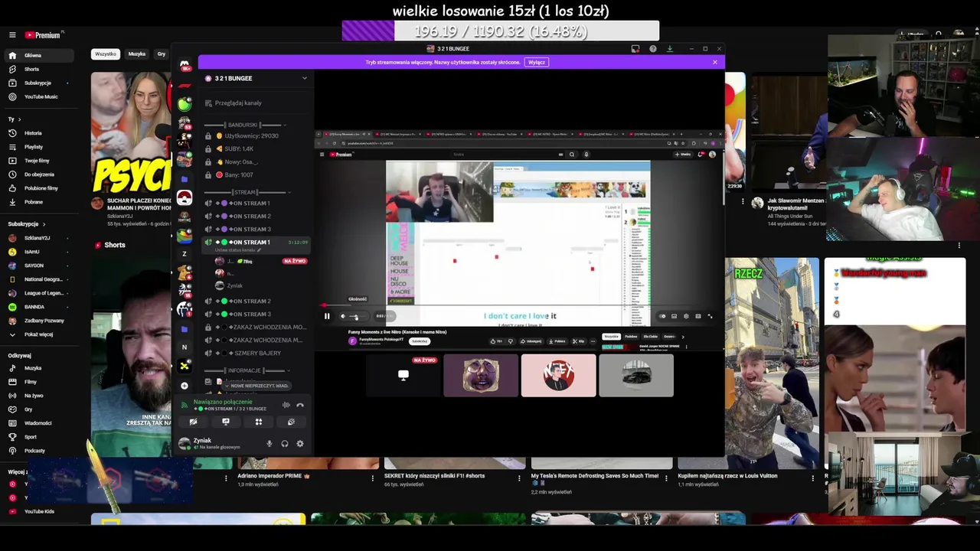Click Wyłącz on streamer mode banner
Image resolution: width=980 pixels, height=551 pixels.
tap(537, 62)
